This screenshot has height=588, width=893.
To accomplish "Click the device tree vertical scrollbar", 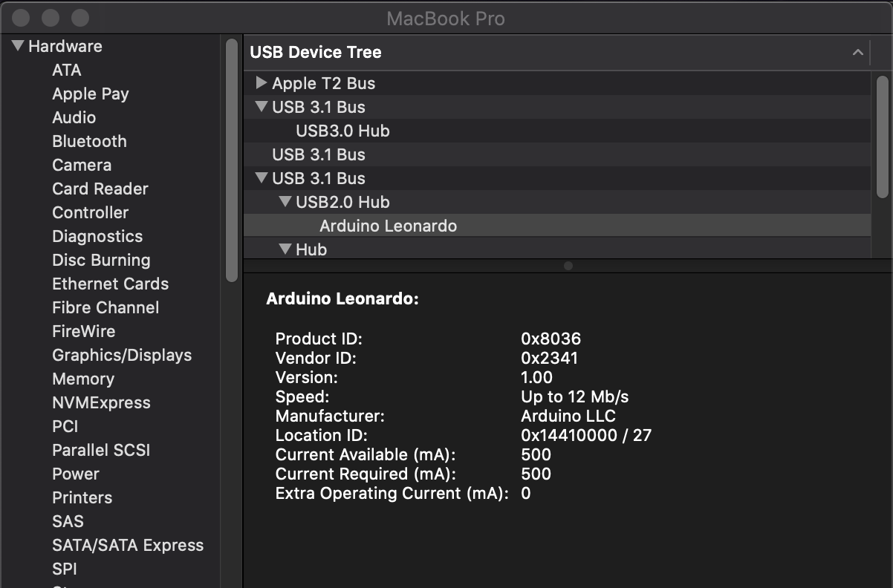I will point(883,137).
